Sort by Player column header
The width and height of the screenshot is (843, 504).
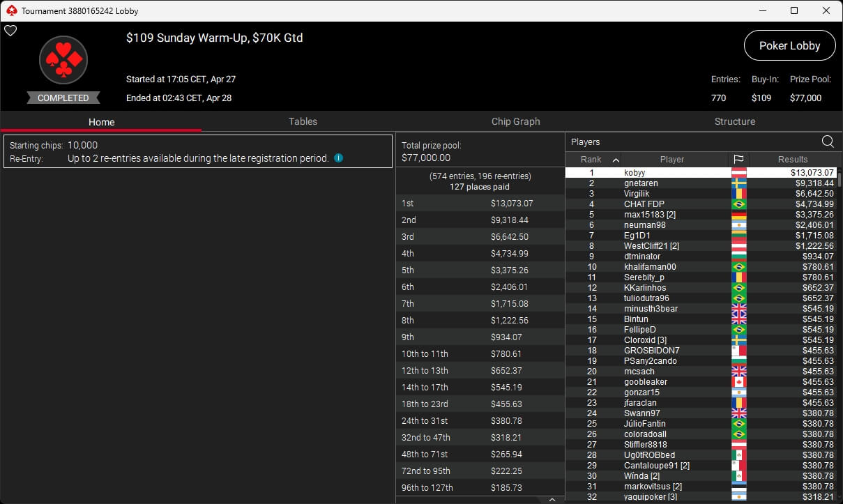(674, 159)
